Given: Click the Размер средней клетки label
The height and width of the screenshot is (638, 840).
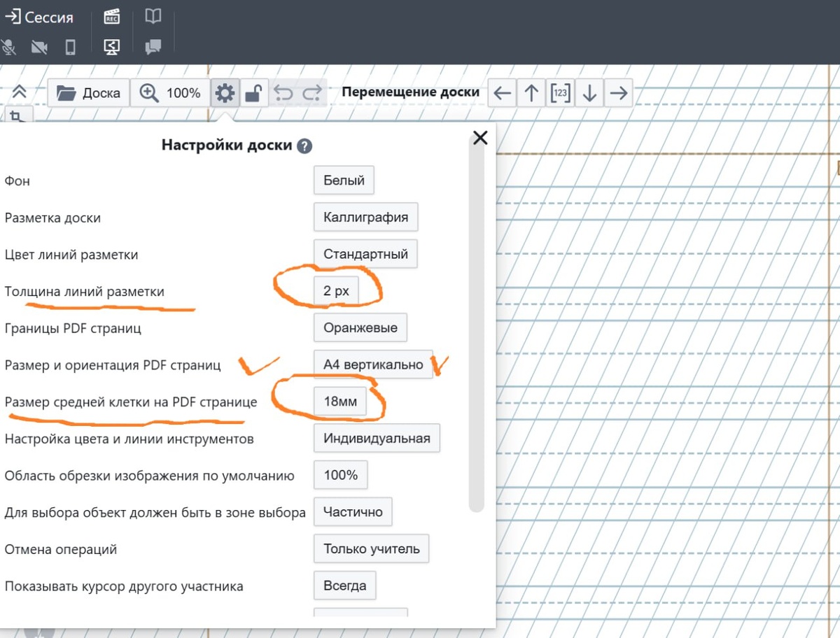Looking at the screenshot, I should click(131, 402).
